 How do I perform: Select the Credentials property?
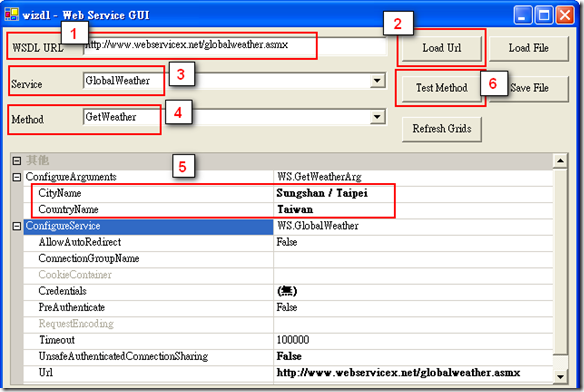[x=62, y=291]
